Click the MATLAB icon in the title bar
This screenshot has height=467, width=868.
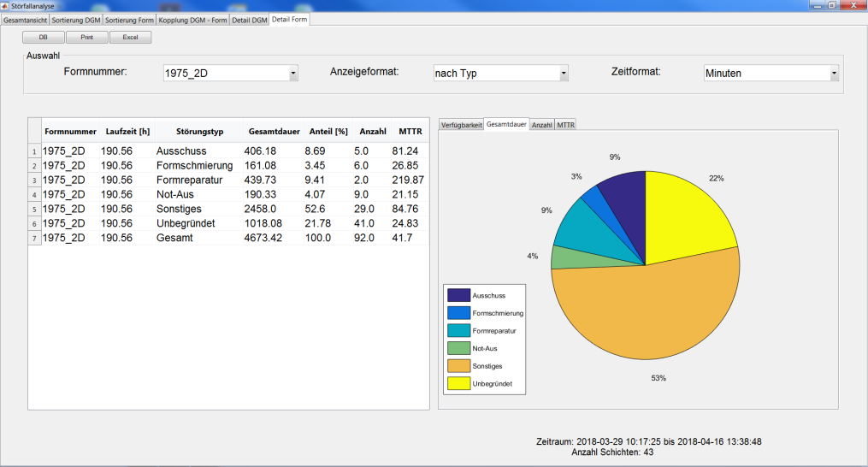click(x=5, y=5)
